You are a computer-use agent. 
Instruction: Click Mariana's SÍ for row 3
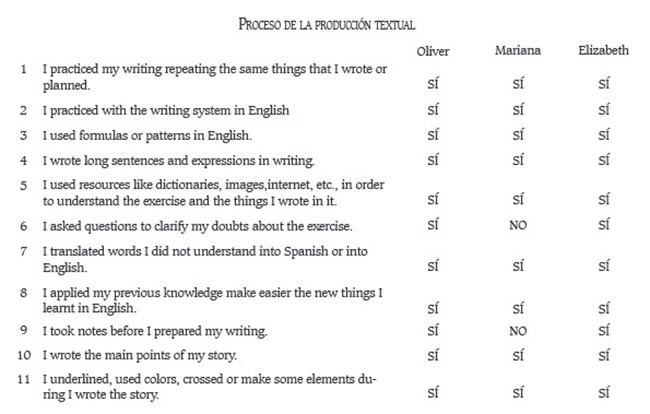tap(517, 135)
